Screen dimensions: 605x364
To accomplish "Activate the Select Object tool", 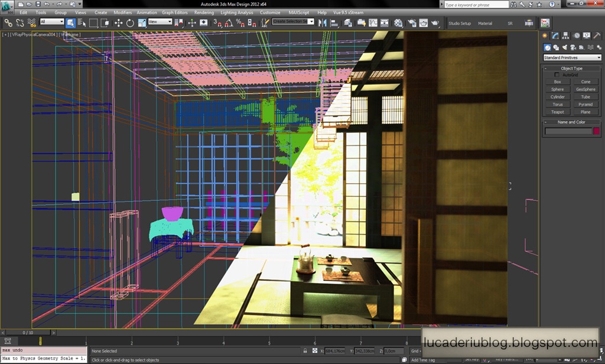I will tap(70, 23).
